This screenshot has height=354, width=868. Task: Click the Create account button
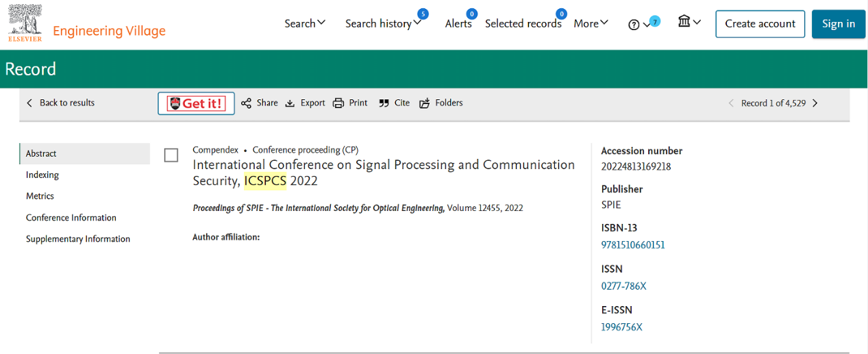pyautogui.click(x=760, y=24)
